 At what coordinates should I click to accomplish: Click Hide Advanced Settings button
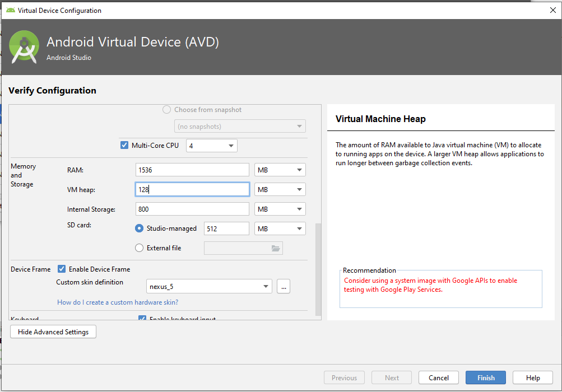(53, 332)
